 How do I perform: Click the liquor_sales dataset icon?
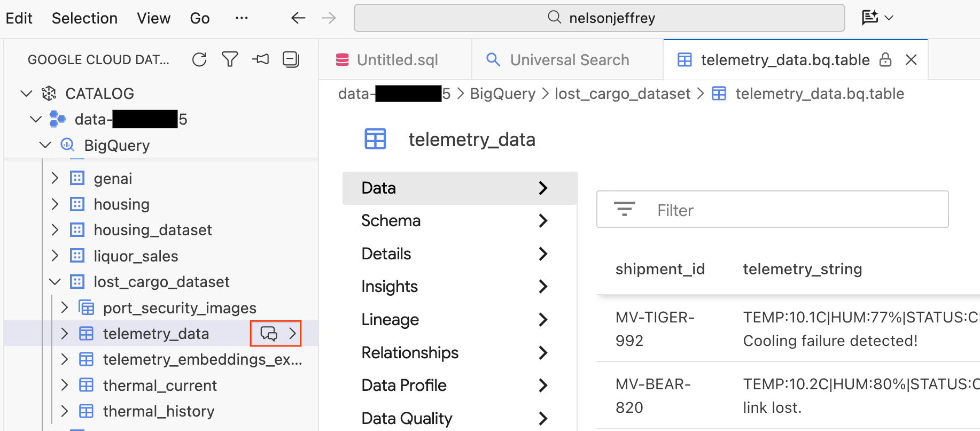(x=77, y=256)
